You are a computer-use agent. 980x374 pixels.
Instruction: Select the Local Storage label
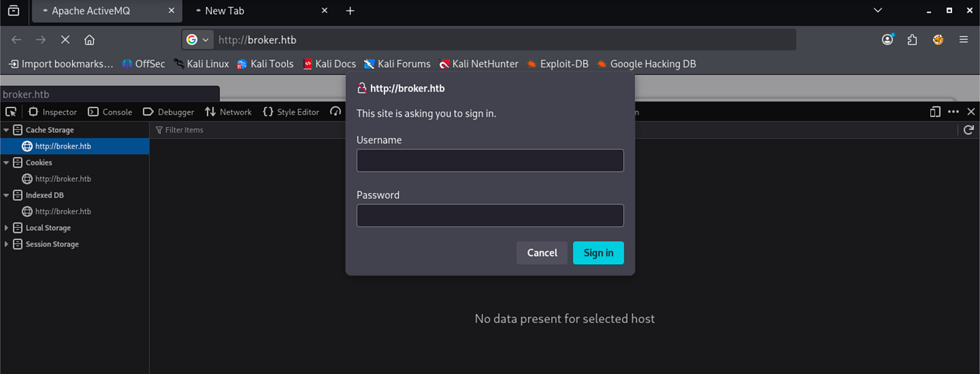tap(48, 228)
